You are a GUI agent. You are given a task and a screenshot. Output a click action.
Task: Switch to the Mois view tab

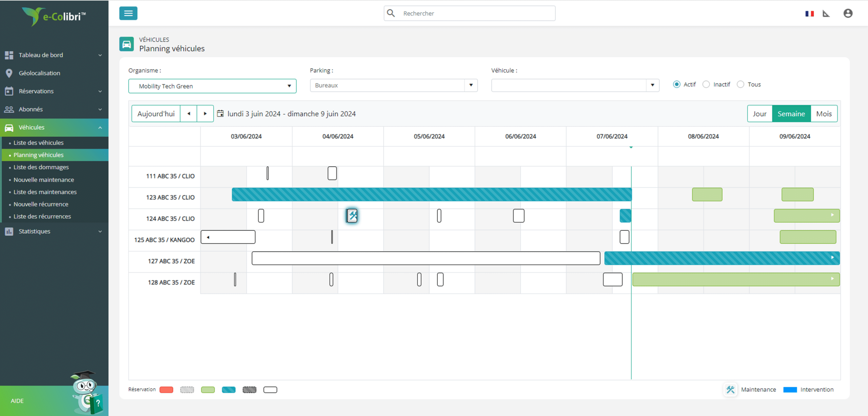[824, 114]
